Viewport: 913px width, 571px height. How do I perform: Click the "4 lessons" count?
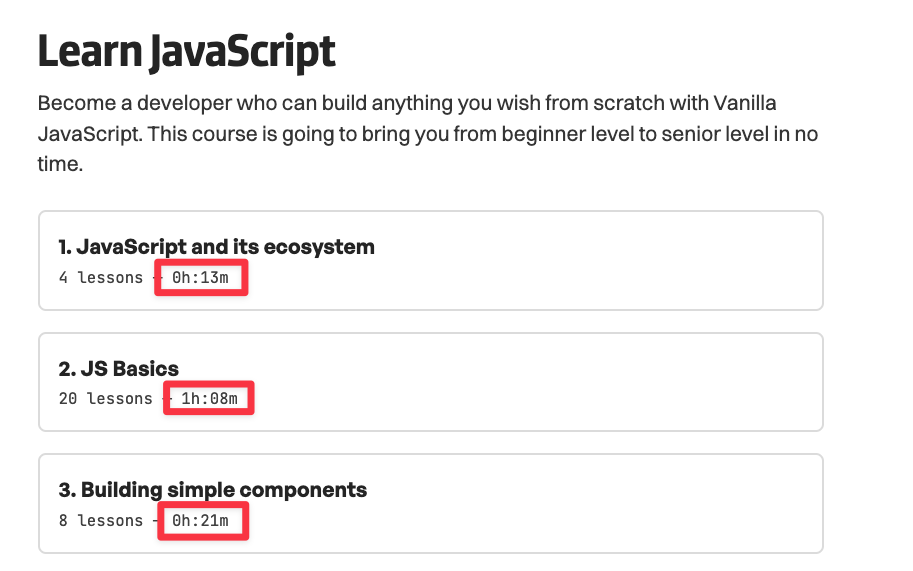(100, 277)
